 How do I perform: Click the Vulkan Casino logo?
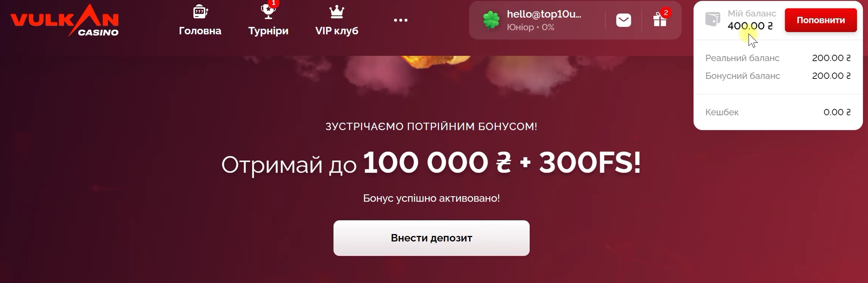[x=65, y=20]
